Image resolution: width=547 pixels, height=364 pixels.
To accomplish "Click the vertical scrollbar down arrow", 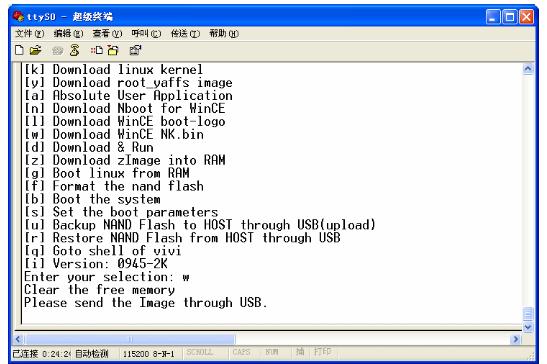I will (x=528, y=327).
